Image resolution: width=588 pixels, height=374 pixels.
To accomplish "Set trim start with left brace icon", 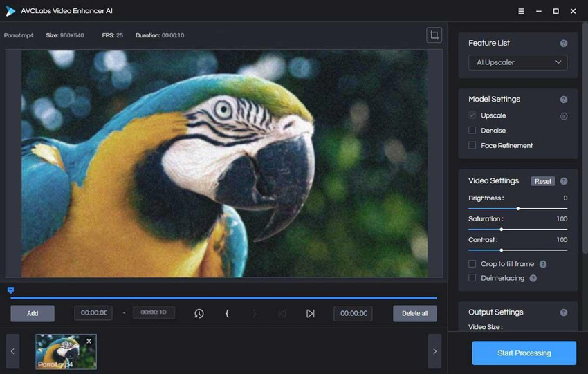I will point(227,313).
